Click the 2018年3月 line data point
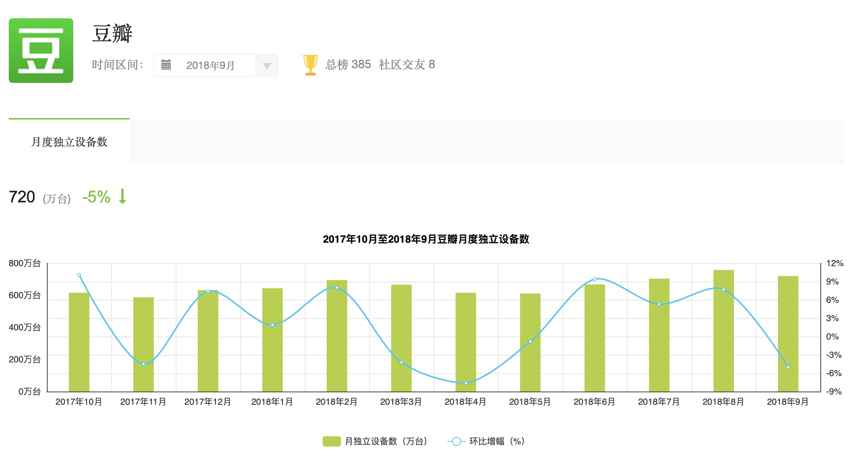Image resolution: width=868 pixels, height=459 pixels. coord(401,362)
